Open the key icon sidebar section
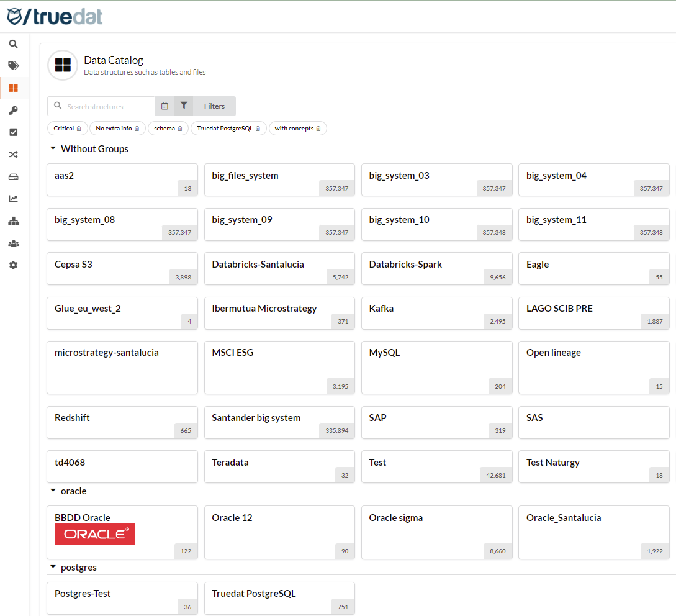The image size is (676, 616). 13,111
